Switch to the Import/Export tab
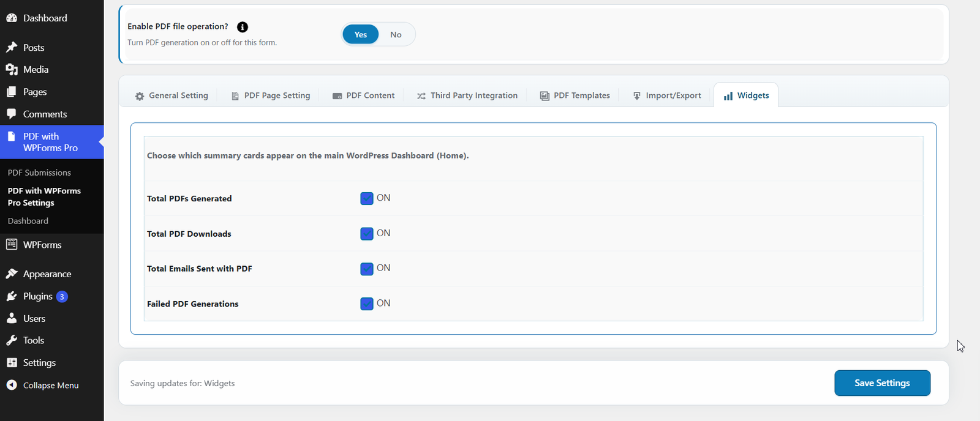This screenshot has height=421, width=980. 667,95
